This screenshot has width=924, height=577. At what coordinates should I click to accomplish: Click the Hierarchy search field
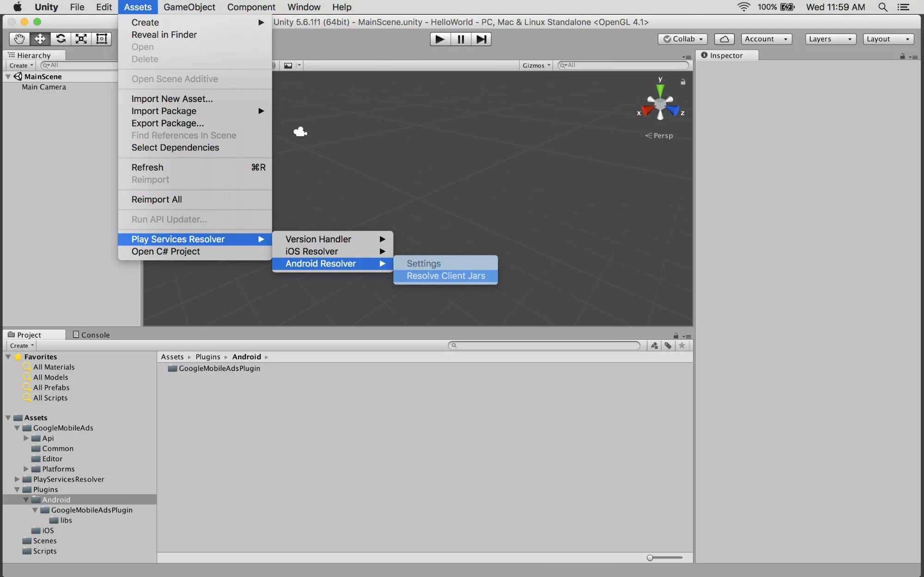point(80,66)
